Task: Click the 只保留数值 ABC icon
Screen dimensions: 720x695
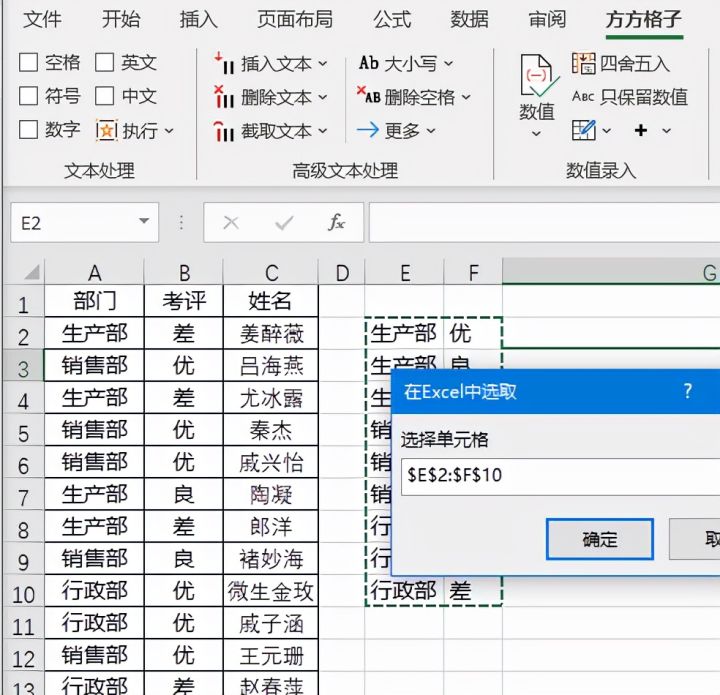Action: 584,96
